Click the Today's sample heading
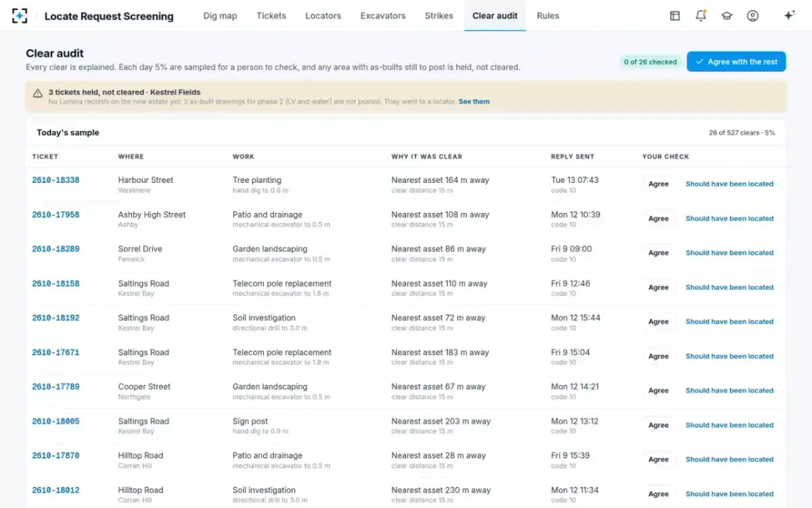 coord(68,133)
